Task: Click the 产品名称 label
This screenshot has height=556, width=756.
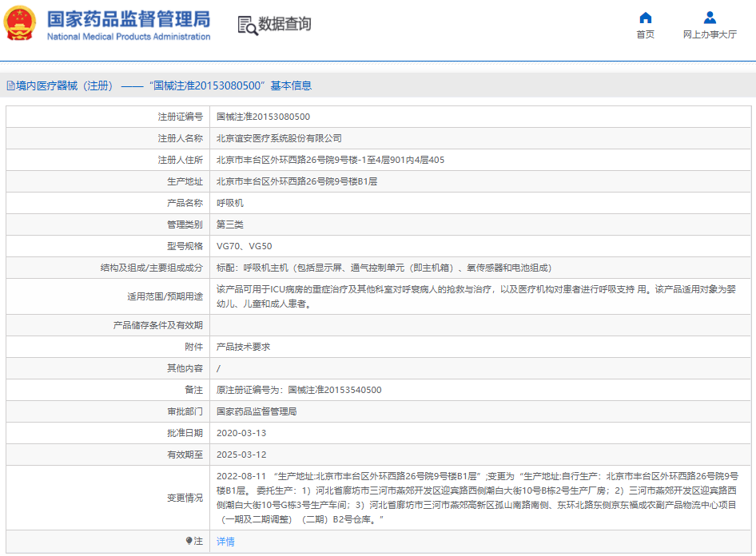Action: (x=185, y=204)
